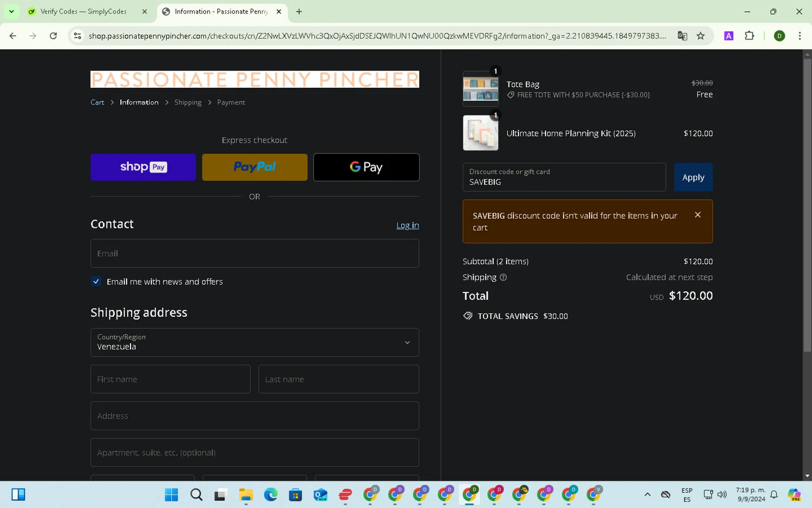Image resolution: width=812 pixels, height=508 pixels.
Task: Open the purple A extension
Action: [x=729, y=36]
